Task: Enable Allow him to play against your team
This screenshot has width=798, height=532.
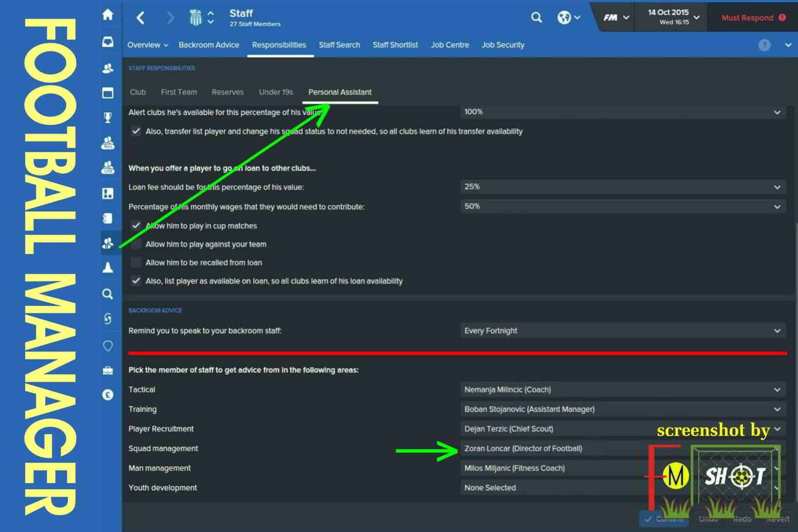Action: (x=136, y=244)
